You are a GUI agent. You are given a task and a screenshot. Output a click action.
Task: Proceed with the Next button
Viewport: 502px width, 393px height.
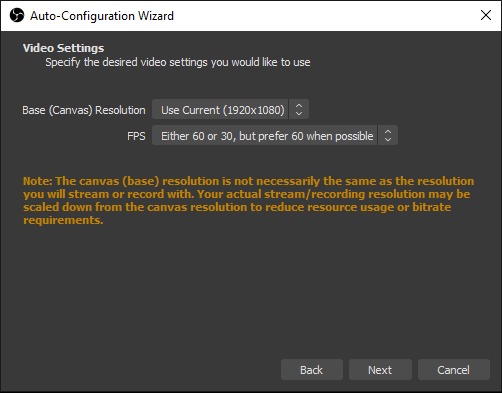point(380,370)
